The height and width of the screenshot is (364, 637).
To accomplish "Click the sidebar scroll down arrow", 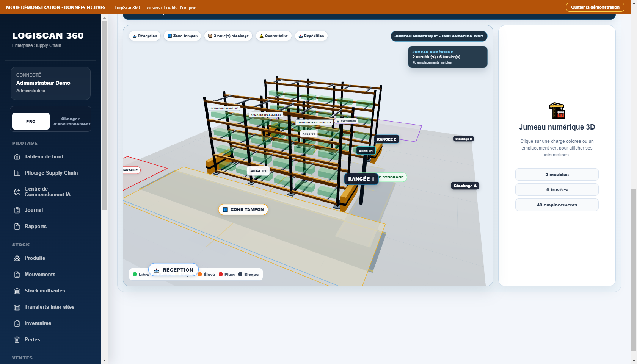I will point(104,361).
